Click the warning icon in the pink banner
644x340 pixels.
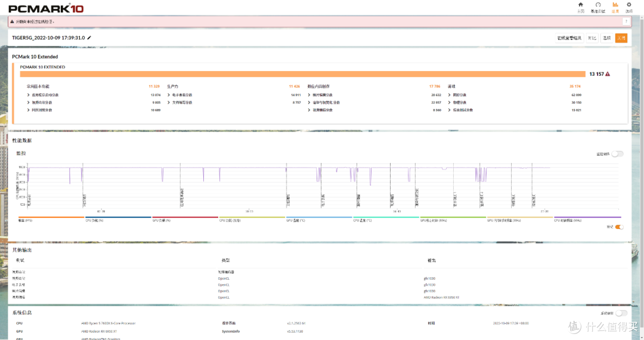pos(12,21)
